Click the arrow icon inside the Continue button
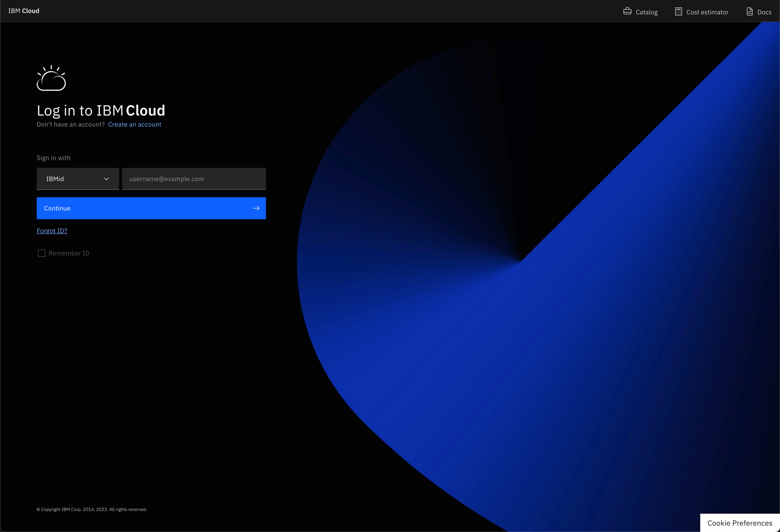The width and height of the screenshot is (780, 532). pyautogui.click(x=256, y=208)
